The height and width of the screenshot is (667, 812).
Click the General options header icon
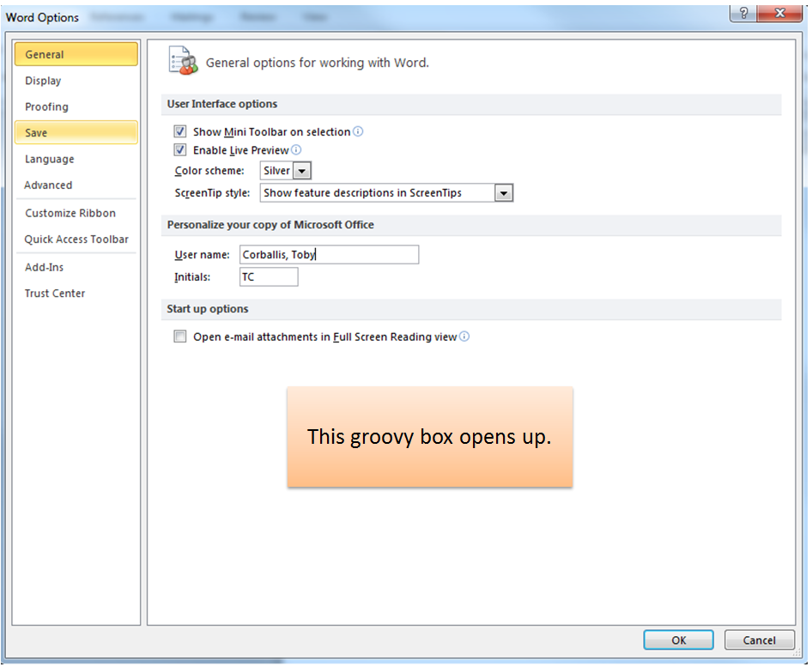click(184, 61)
